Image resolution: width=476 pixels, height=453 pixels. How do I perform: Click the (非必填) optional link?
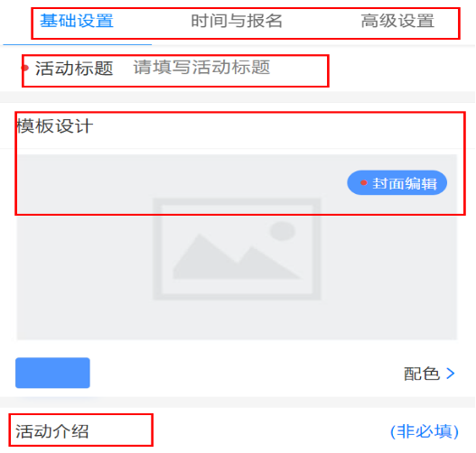click(x=425, y=431)
